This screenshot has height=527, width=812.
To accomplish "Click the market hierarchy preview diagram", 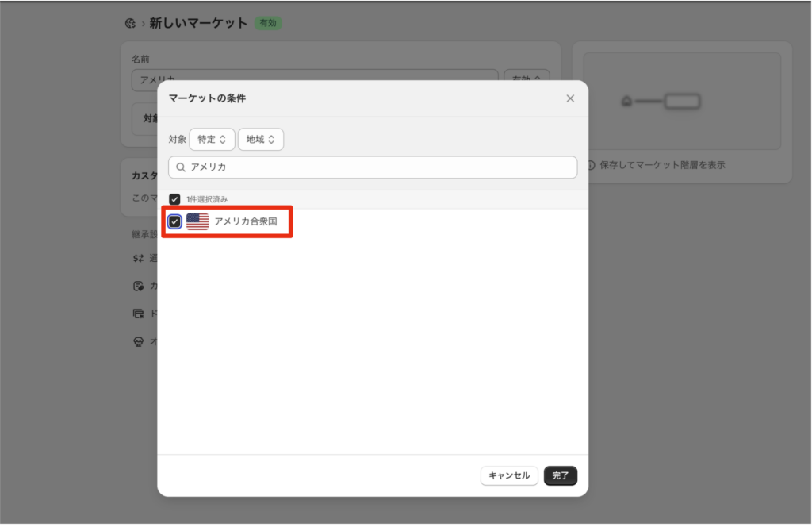I will [682, 102].
